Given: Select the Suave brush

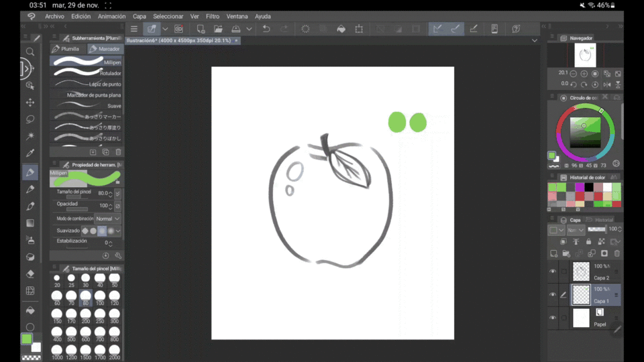Looking at the screenshot, I should tap(87, 105).
